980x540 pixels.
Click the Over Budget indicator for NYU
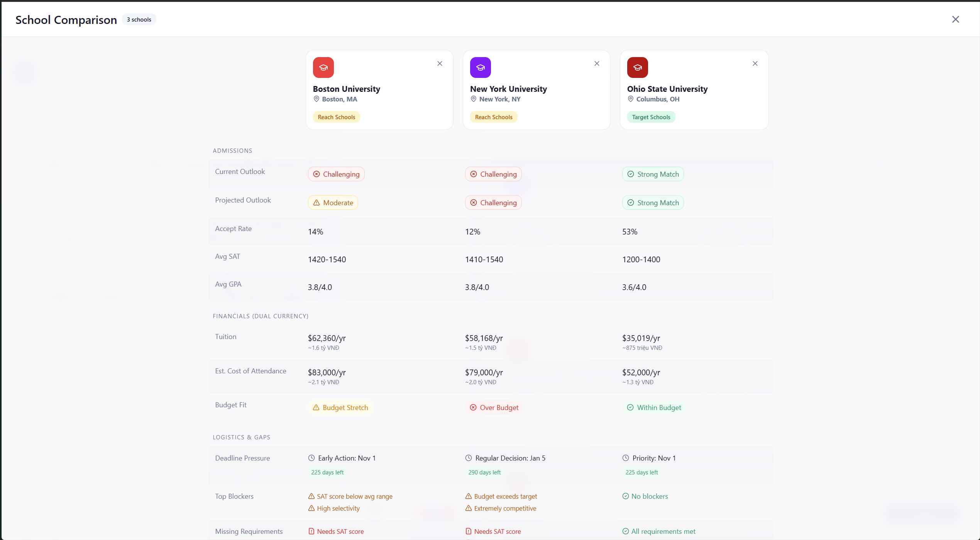pyautogui.click(x=494, y=408)
